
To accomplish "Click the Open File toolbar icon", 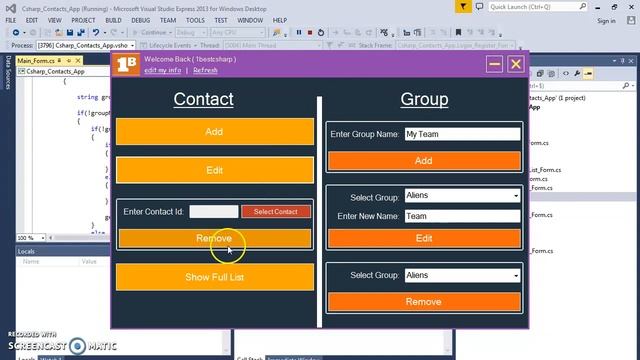I will [59, 33].
